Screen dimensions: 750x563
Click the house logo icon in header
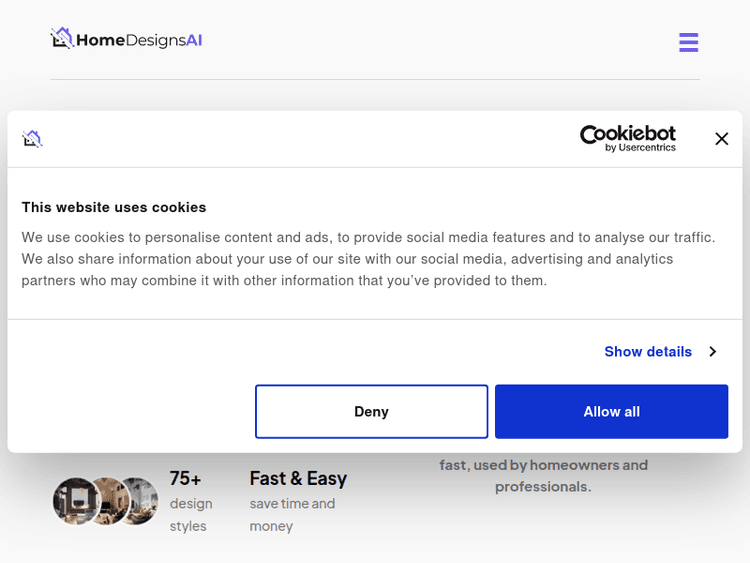62,39
